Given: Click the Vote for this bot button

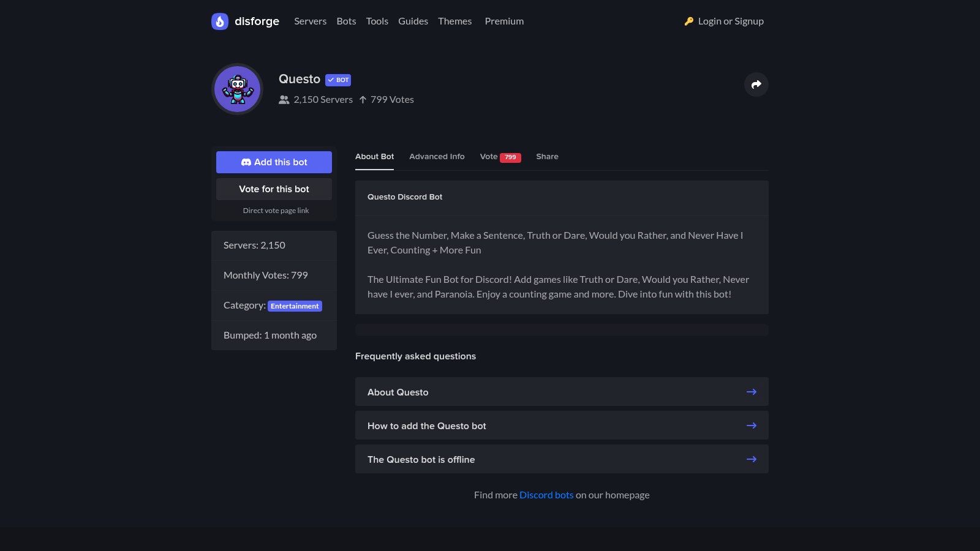Looking at the screenshot, I should [274, 189].
